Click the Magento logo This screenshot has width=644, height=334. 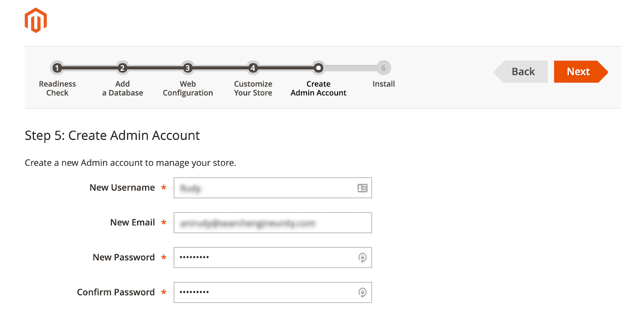(36, 21)
